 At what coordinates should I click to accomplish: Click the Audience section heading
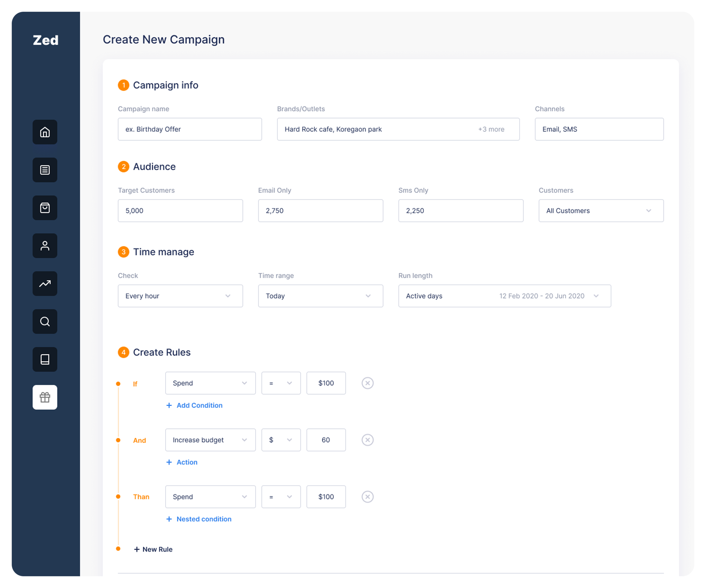[x=154, y=167]
